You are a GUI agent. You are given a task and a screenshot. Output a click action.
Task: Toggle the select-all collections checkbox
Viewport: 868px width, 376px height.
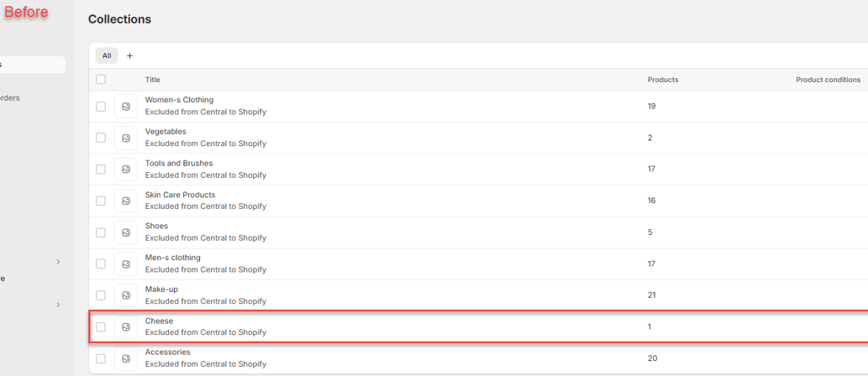click(101, 80)
